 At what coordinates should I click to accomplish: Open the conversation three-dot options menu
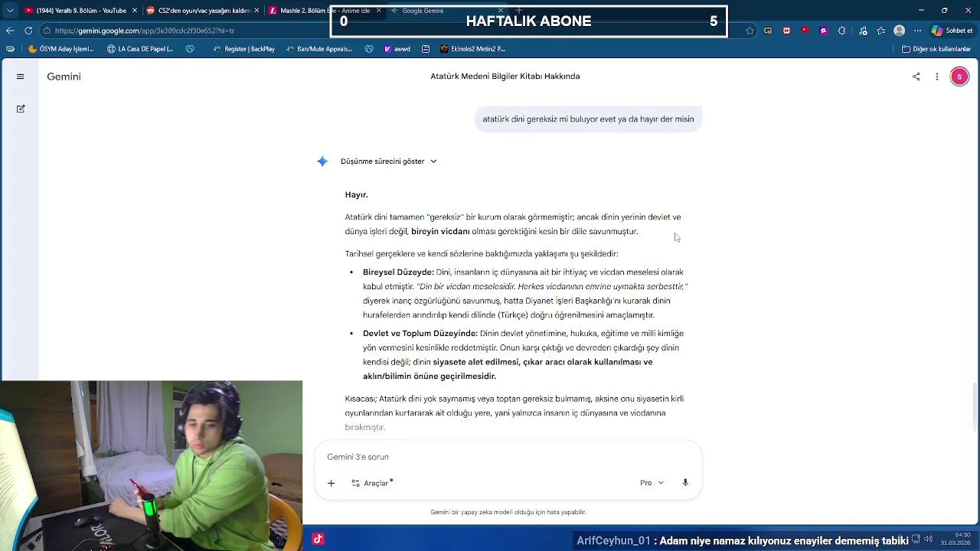(x=936, y=77)
